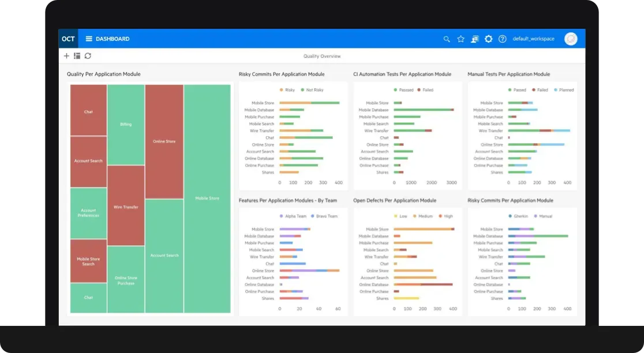Toggle Failed legend in Manual Tests chart
644x353 pixels.
pyautogui.click(x=540, y=90)
